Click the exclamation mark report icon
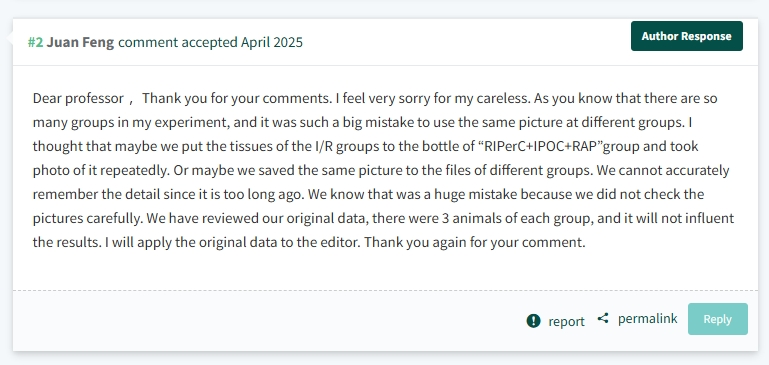Screen dimensions: 769x365 tap(533, 321)
